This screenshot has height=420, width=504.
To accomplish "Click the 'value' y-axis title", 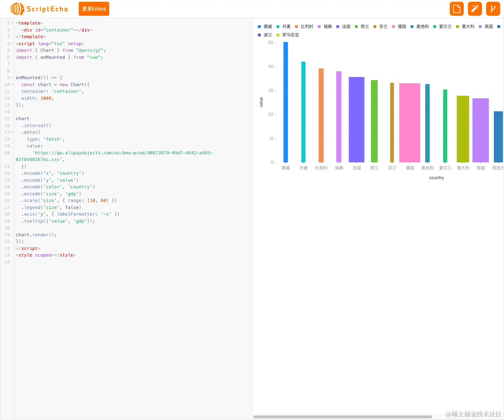I will click(x=261, y=102).
